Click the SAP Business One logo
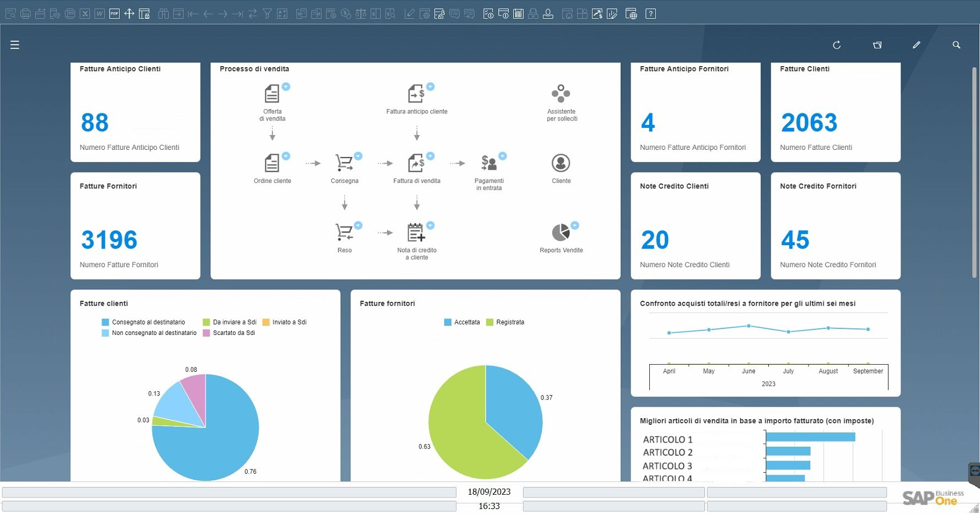980x514 pixels. [x=933, y=497]
